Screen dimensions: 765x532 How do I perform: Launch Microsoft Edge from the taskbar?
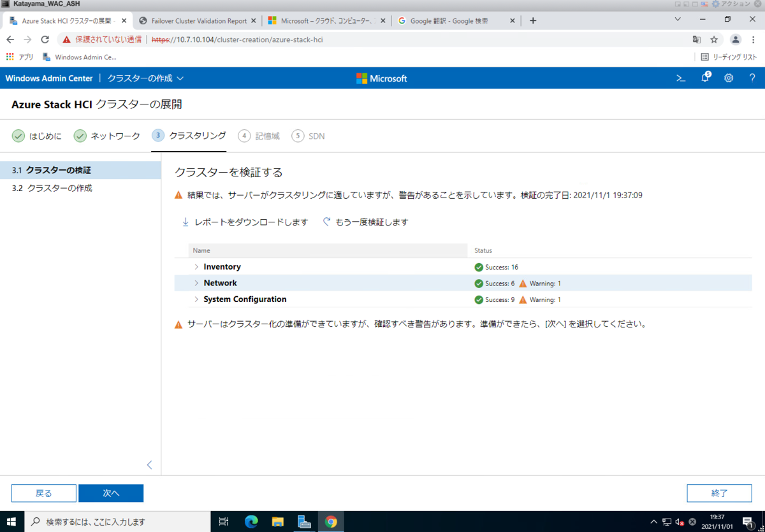(x=251, y=521)
